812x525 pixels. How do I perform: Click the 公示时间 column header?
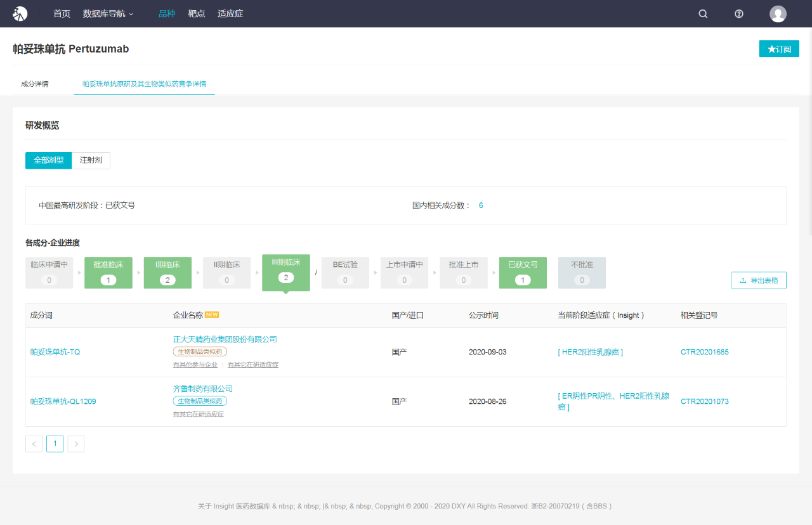point(483,315)
